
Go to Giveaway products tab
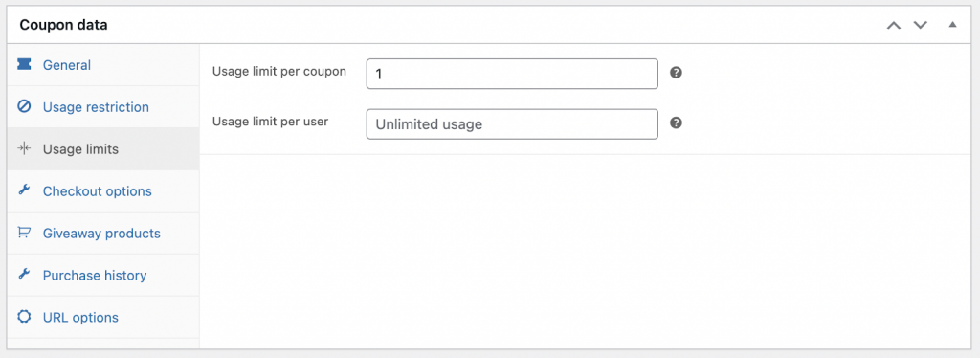103,233
